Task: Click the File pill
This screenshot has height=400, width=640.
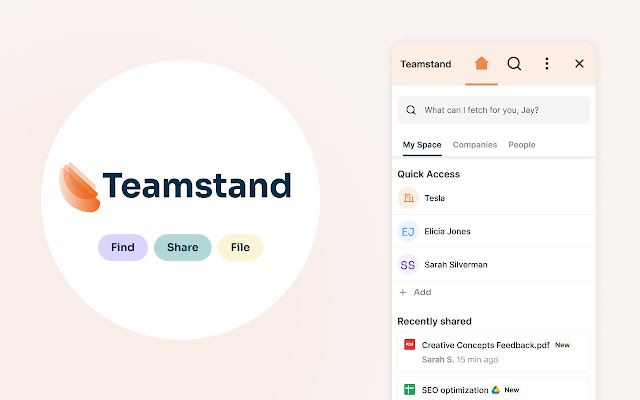Action: (240, 247)
